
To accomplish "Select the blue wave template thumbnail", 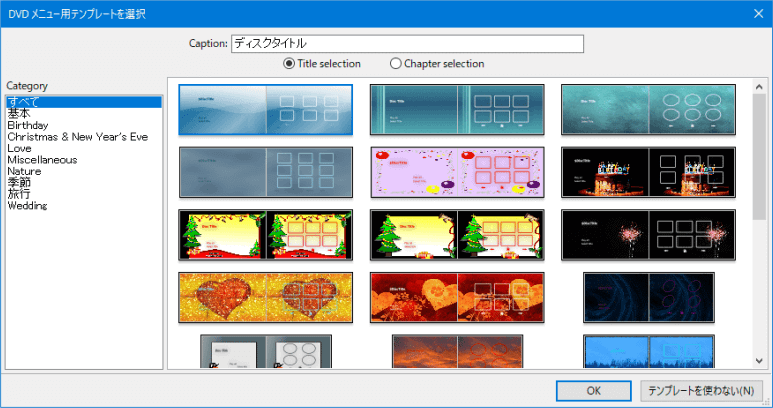I will coord(265,109).
